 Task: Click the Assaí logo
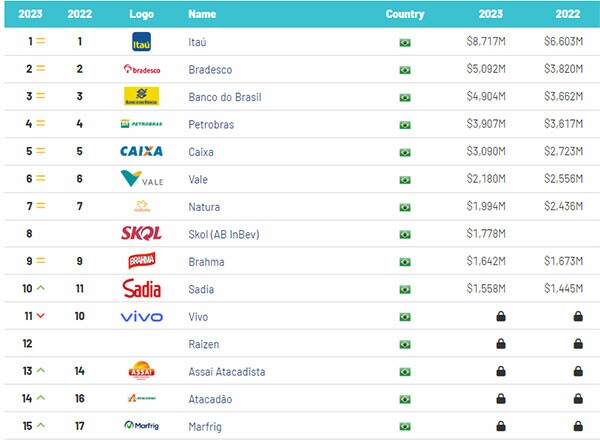pyautogui.click(x=141, y=371)
